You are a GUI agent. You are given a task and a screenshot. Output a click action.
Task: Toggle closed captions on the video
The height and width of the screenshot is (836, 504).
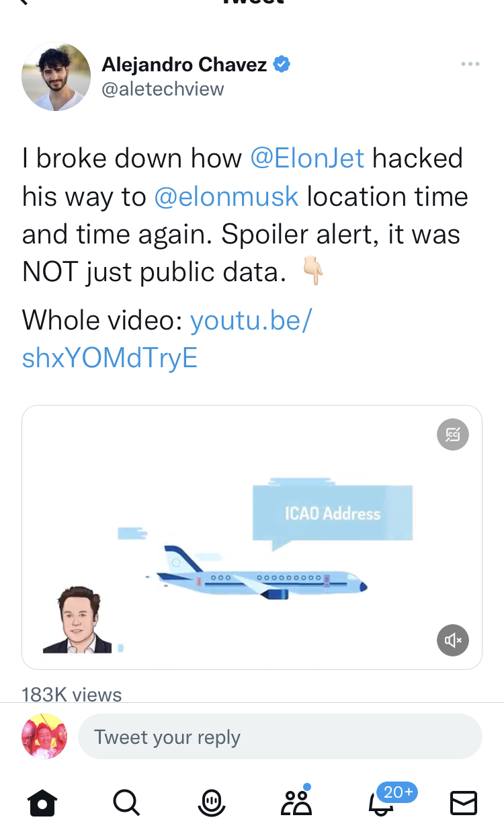click(453, 434)
